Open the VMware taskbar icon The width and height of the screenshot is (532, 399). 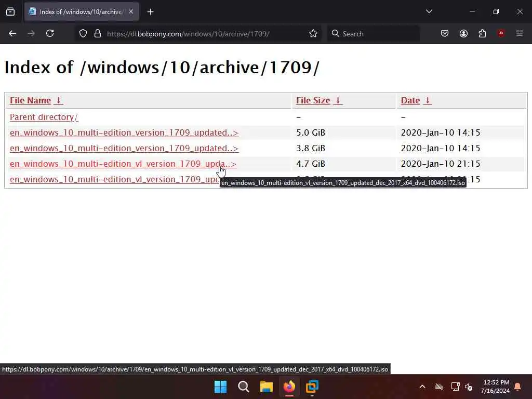pyautogui.click(x=312, y=387)
